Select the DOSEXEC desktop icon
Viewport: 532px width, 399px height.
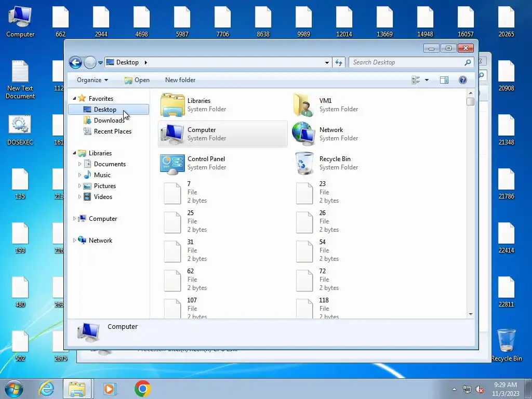(x=20, y=130)
